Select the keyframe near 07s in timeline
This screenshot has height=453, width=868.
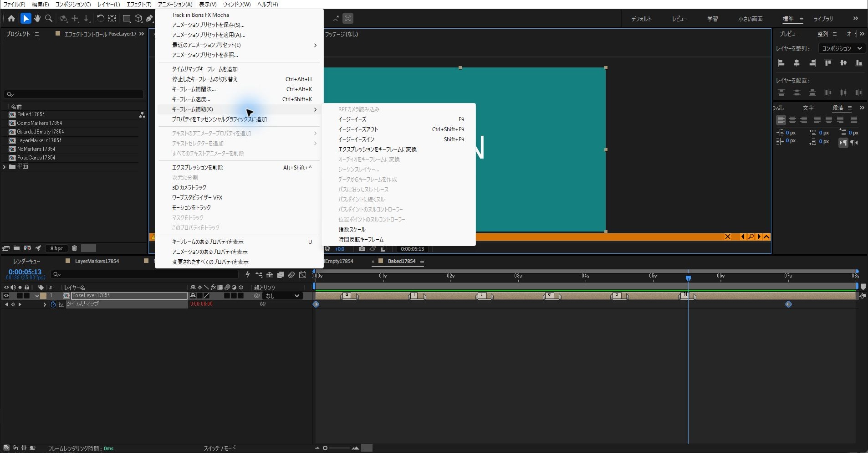point(789,304)
